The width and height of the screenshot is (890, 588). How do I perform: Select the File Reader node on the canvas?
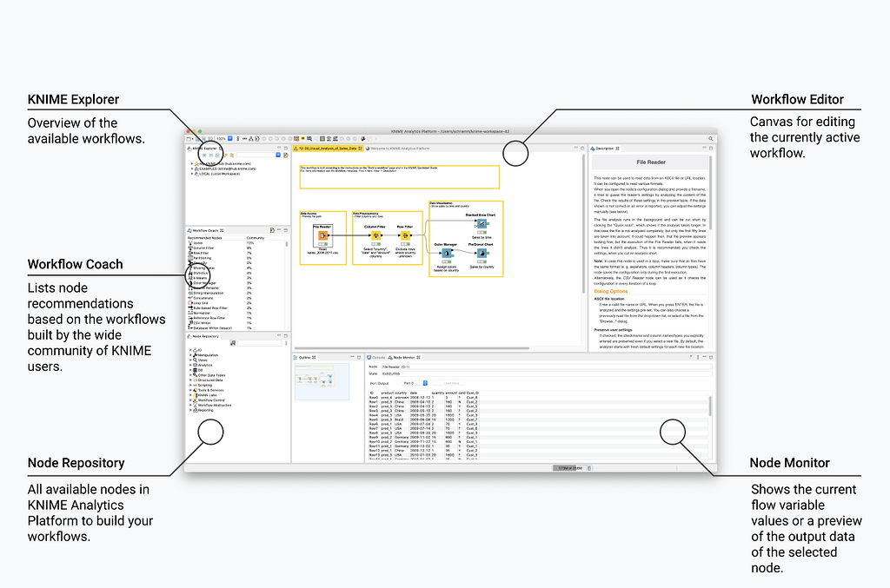point(322,235)
